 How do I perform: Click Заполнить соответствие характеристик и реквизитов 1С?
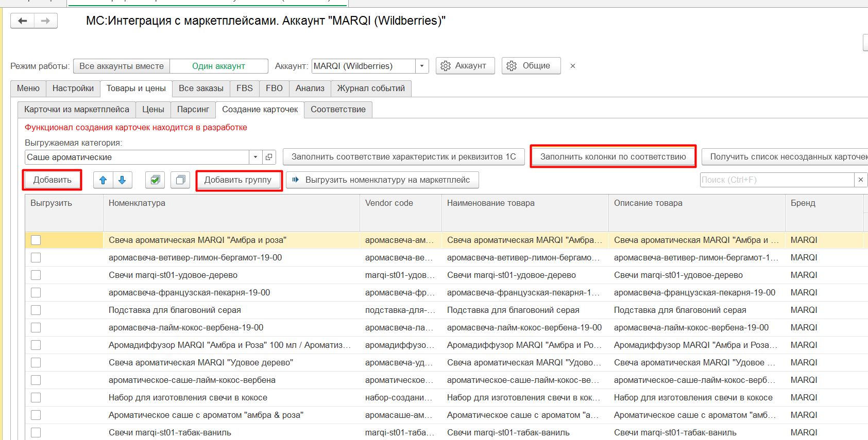click(404, 157)
